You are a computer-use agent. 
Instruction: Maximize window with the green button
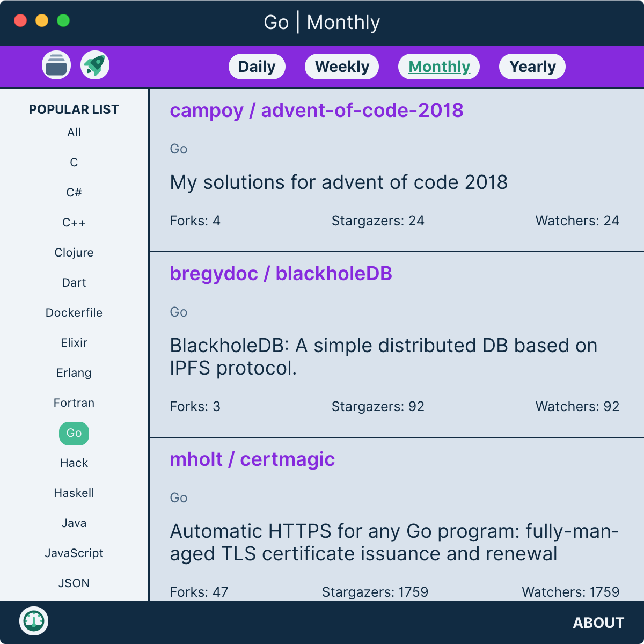(x=63, y=20)
